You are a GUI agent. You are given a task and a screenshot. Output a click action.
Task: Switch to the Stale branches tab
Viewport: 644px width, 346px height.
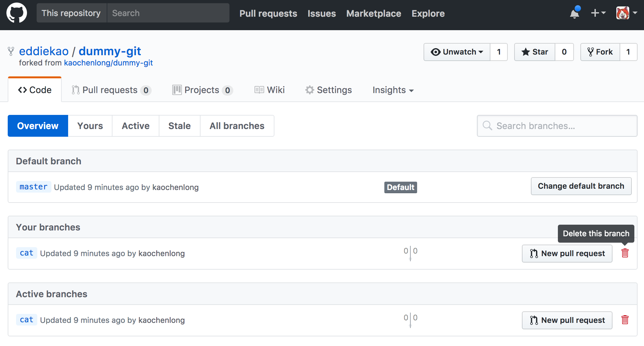(x=179, y=126)
